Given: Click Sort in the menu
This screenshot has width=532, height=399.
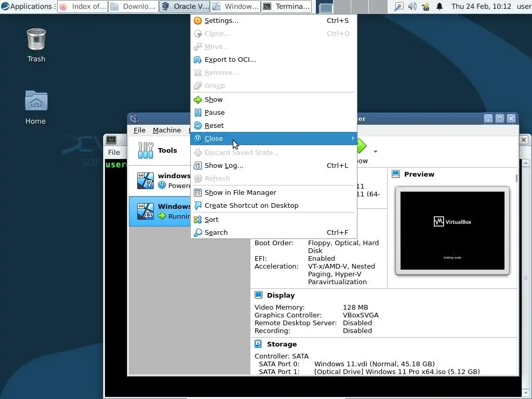Looking at the screenshot, I should coord(273,220).
